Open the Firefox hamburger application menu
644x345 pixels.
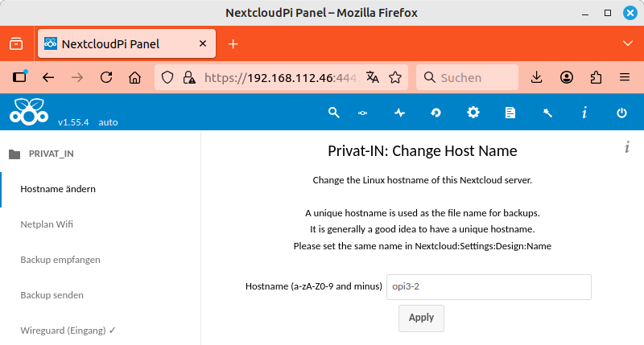pos(624,78)
